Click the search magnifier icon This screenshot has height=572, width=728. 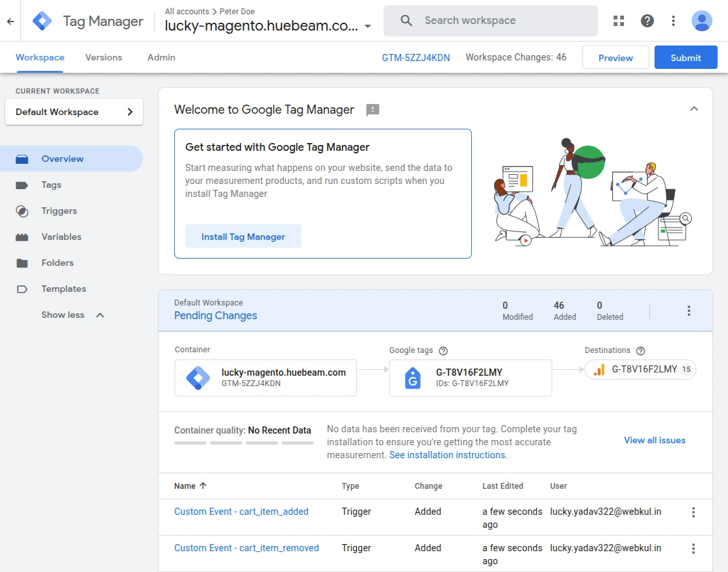(x=406, y=20)
